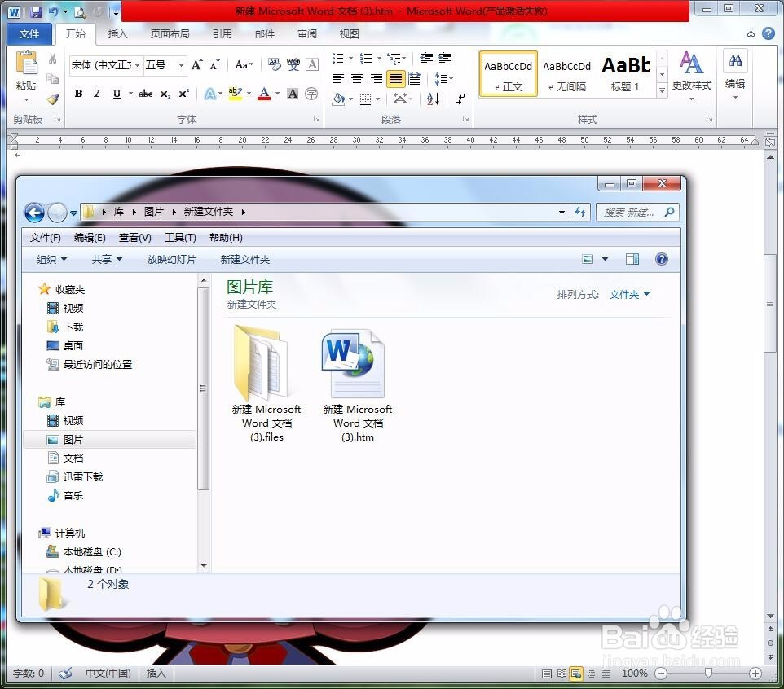Viewport: 784px width, 689px height.
Task: Click the Grow Font icon
Action: tap(197, 64)
